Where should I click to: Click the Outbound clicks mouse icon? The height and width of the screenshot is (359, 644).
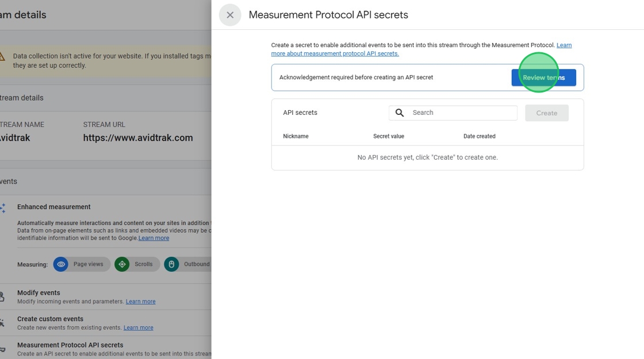pos(171,264)
